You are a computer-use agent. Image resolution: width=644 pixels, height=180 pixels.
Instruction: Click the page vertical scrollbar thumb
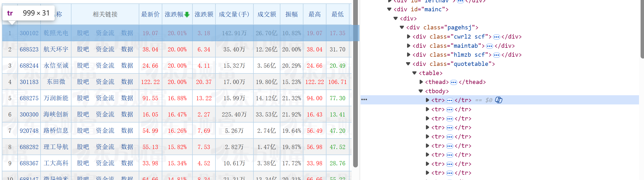pos(356,83)
